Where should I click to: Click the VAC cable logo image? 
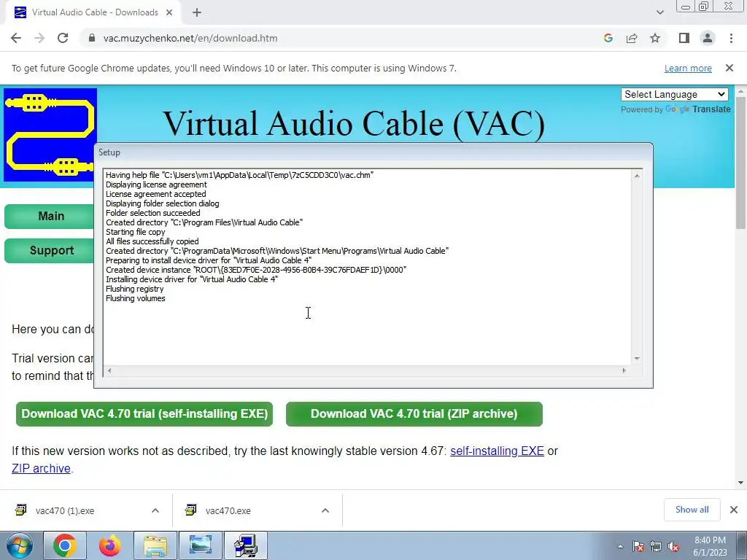click(x=50, y=135)
